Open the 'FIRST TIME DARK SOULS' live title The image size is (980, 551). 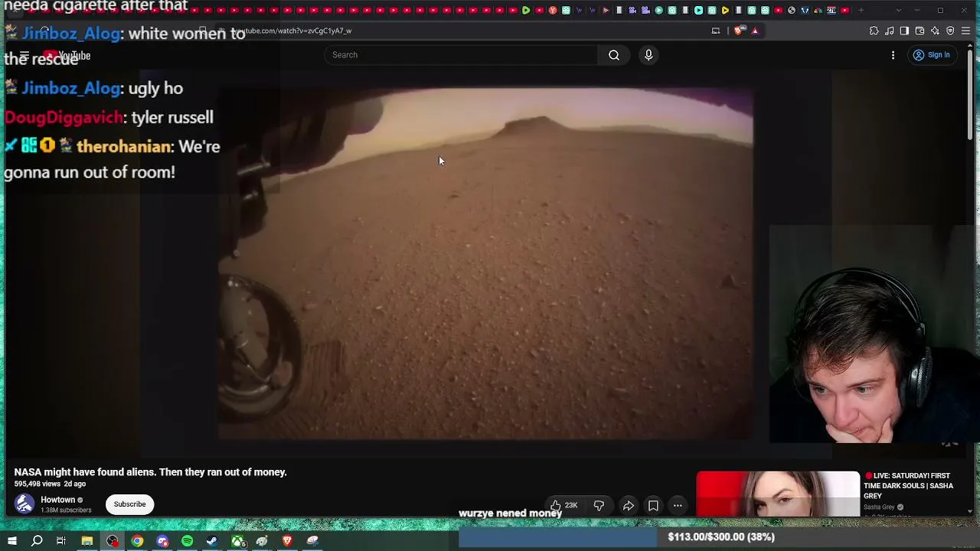tap(908, 485)
